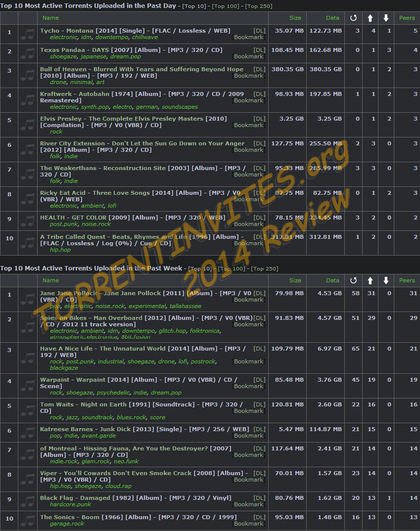The image size is (420, 531).
Task: Click the 'cloud.rap' tag
Action: (x=118, y=487)
